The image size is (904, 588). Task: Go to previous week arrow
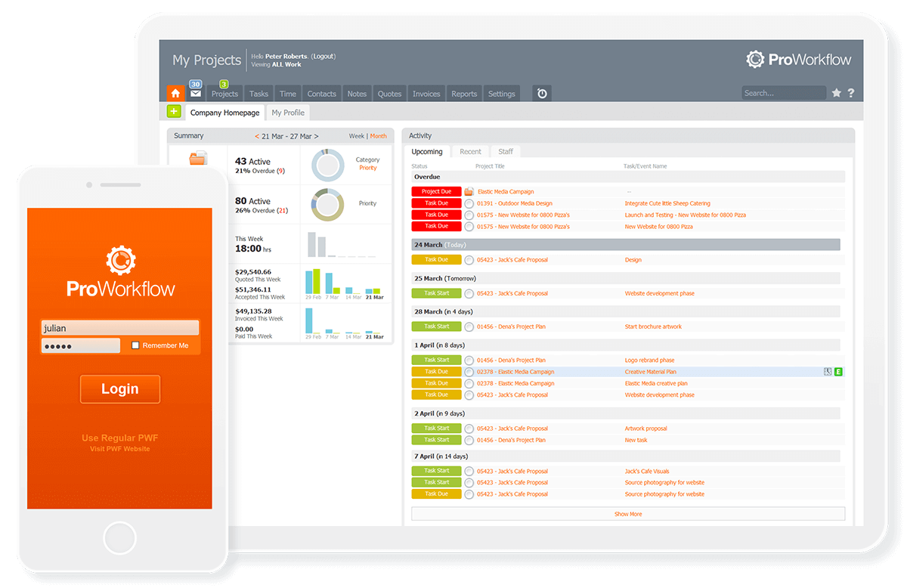click(x=257, y=136)
